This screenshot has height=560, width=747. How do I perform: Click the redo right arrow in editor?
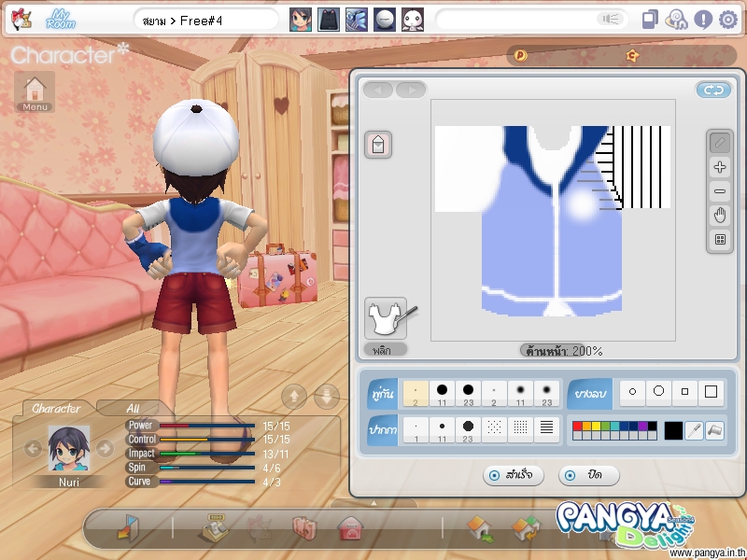tap(411, 90)
